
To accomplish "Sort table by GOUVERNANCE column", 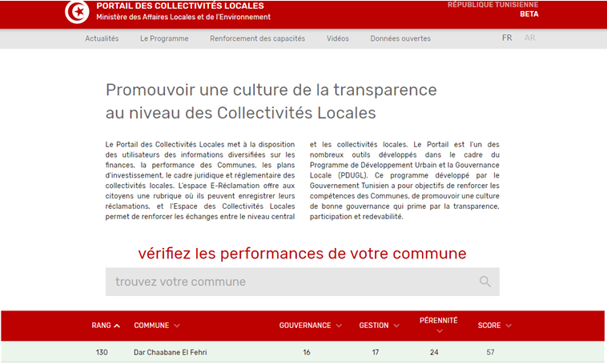I will point(311,326).
